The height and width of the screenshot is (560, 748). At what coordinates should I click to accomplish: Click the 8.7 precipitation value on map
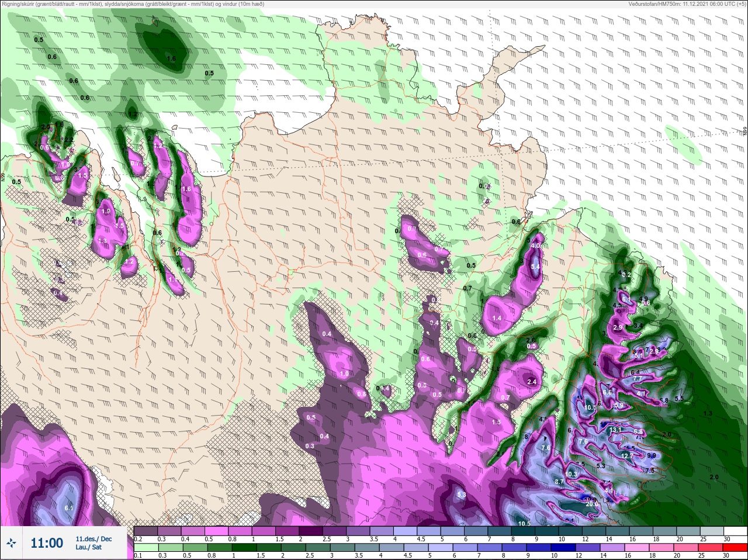(x=559, y=482)
